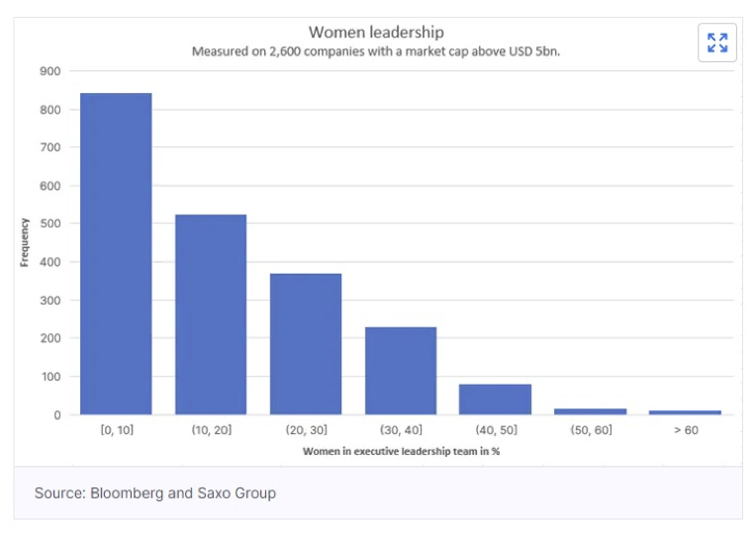Click the Source: Bloomberg and Saxo Group text
This screenshot has height=533, width=756.
tap(155, 492)
